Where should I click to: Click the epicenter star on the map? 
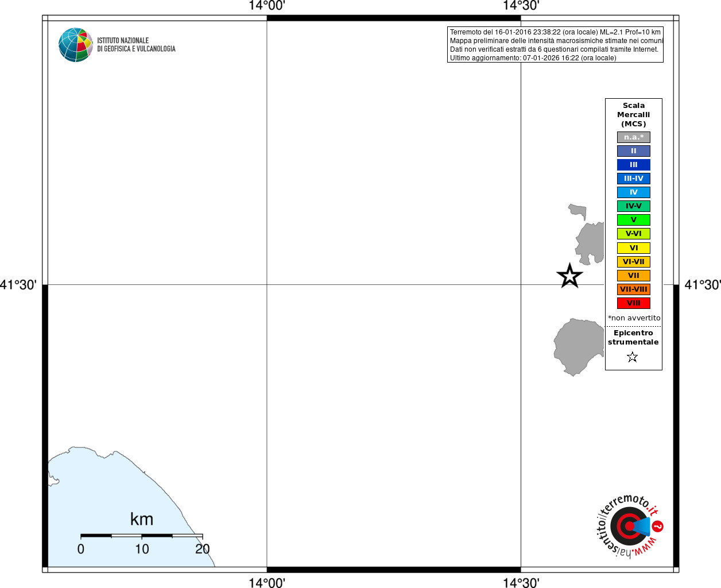[569, 276]
